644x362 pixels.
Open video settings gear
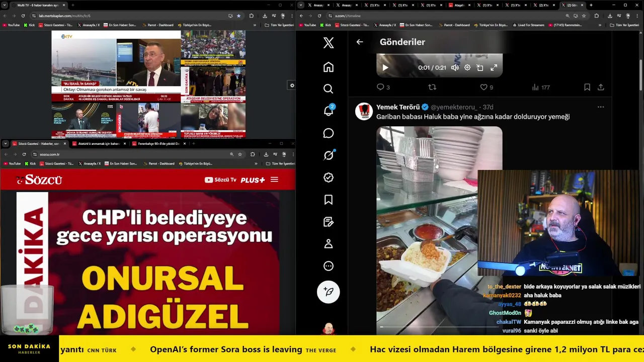point(467,67)
